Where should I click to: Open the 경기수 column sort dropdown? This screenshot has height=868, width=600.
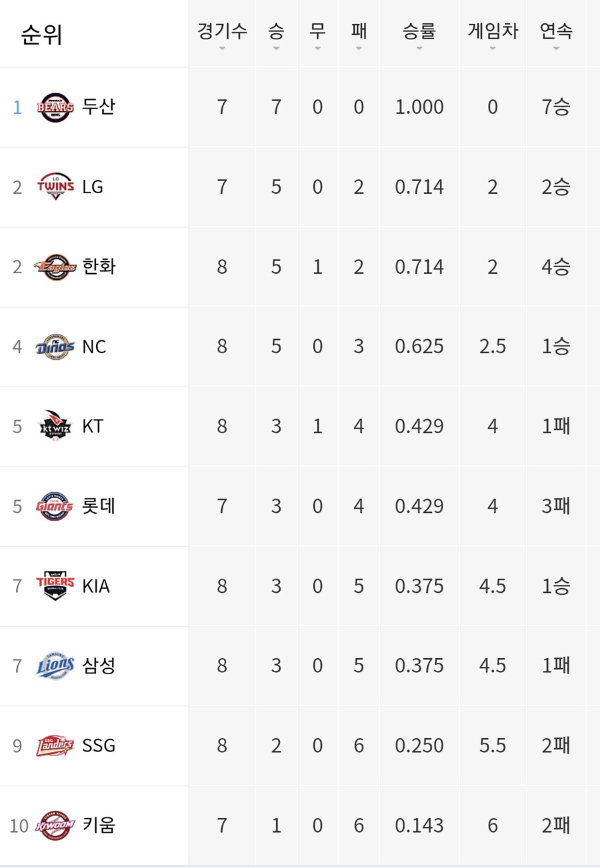click(x=221, y=48)
